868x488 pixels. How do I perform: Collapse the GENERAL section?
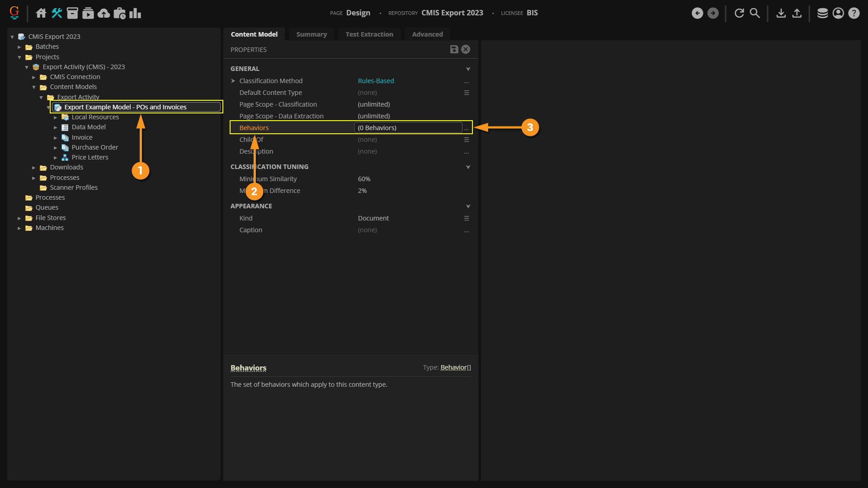[468, 69]
